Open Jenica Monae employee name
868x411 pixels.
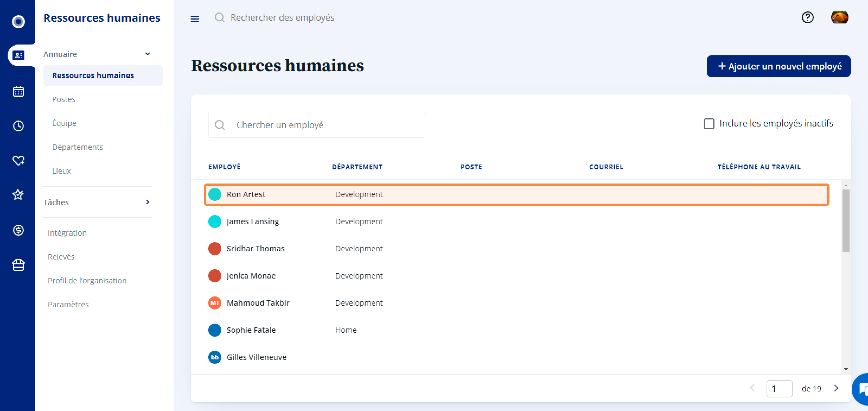click(251, 276)
